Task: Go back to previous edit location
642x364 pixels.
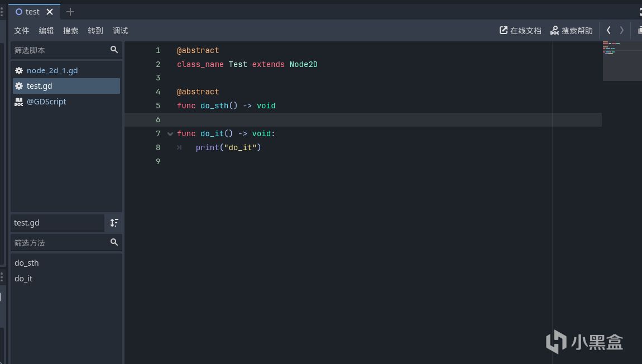Action: point(609,30)
